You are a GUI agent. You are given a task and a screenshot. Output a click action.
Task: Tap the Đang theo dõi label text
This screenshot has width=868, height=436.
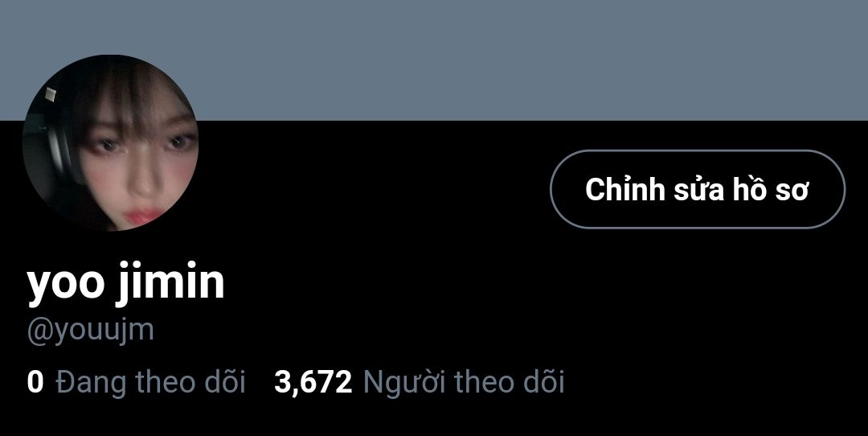150,383
